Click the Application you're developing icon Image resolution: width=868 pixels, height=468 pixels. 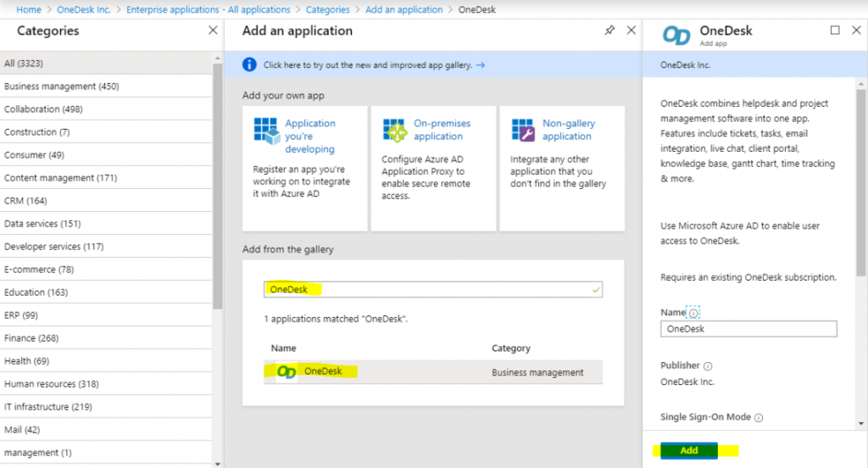click(266, 131)
